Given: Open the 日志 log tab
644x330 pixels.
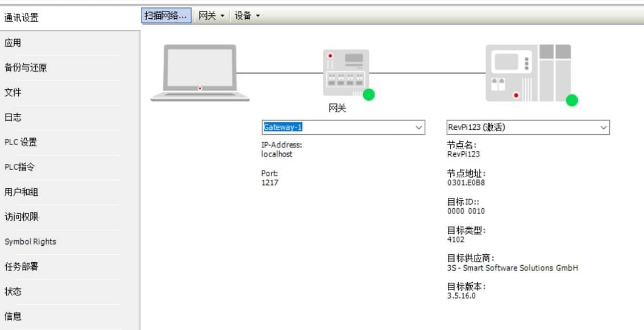Looking at the screenshot, I should tap(13, 117).
